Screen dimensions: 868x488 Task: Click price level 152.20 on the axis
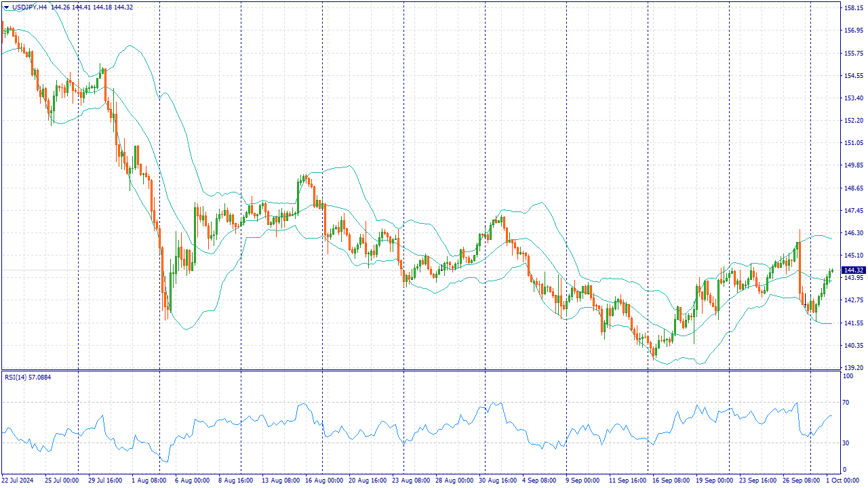[854, 120]
